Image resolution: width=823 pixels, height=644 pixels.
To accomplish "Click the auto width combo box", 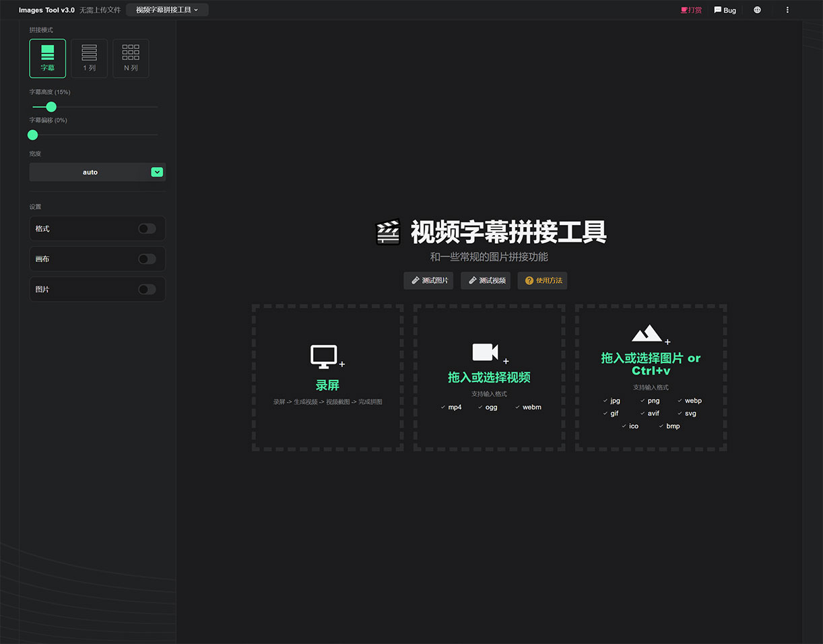I will coord(90,172).
